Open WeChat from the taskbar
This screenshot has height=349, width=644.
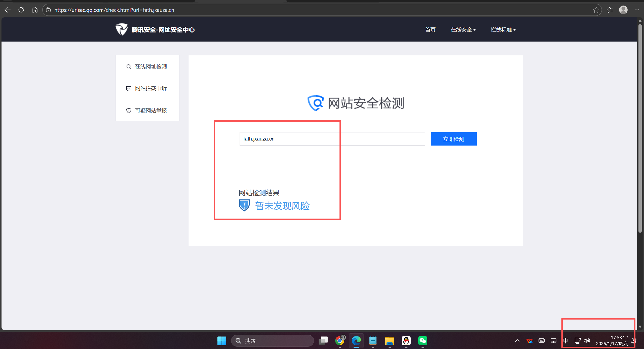tap(423, 341)
